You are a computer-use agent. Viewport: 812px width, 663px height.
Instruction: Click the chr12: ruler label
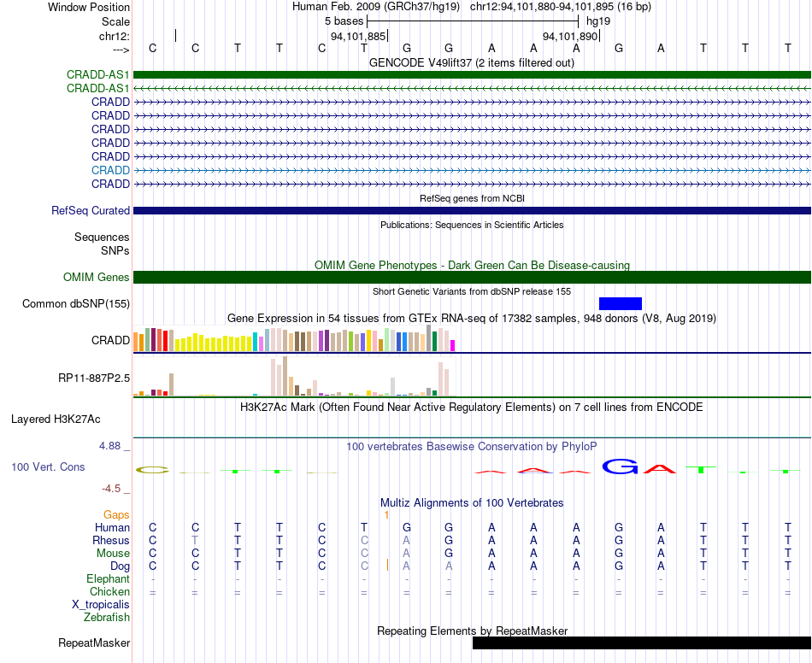[115, 36]
